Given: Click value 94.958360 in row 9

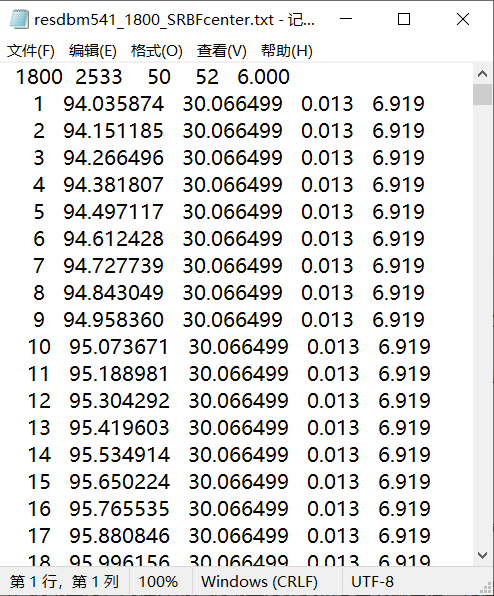Looking at the screenshot, I should pos(113,320).
